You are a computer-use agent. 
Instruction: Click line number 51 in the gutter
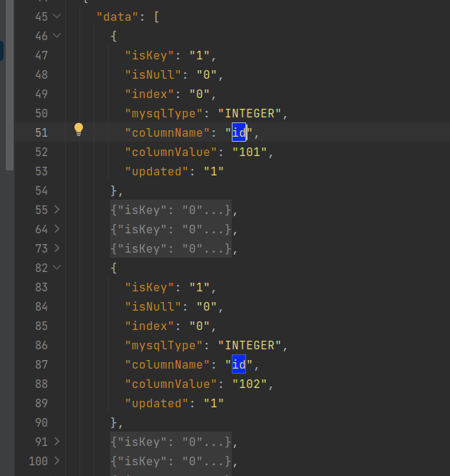[x=41, y=133]
